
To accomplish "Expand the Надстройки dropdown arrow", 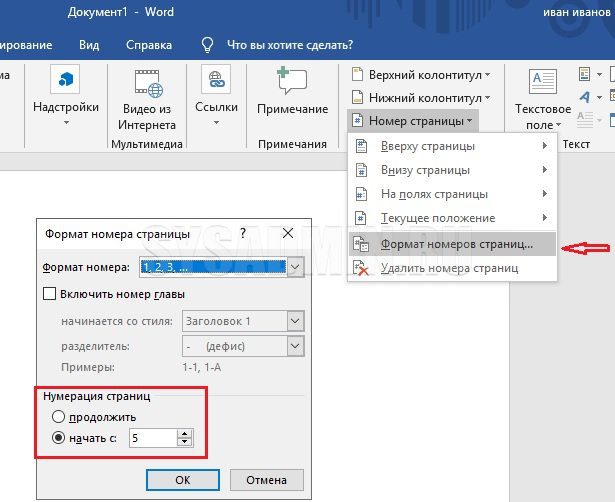I will pos(66,123).
